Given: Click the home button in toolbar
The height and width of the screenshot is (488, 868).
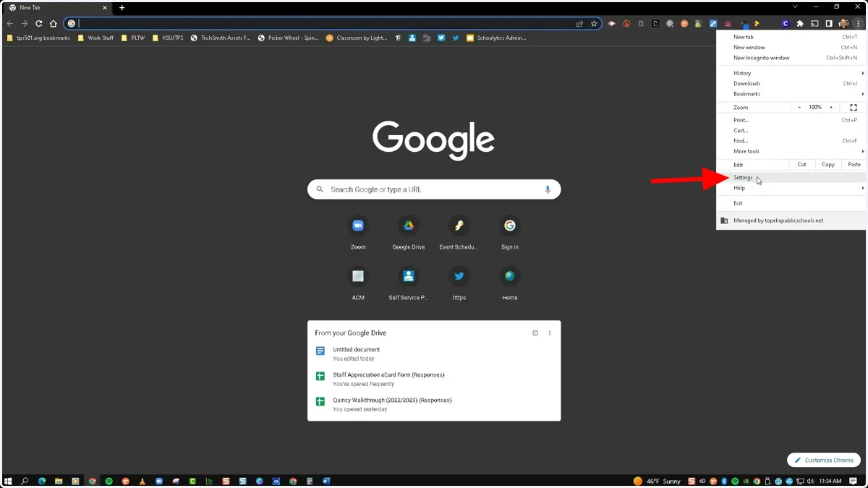Looking at the screenshot, I should [53, 24].
